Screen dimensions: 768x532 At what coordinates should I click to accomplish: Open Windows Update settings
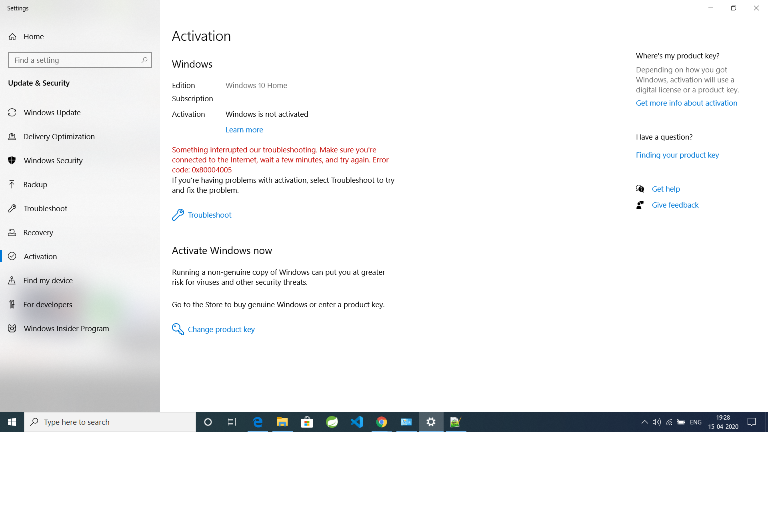pos(52,112)
